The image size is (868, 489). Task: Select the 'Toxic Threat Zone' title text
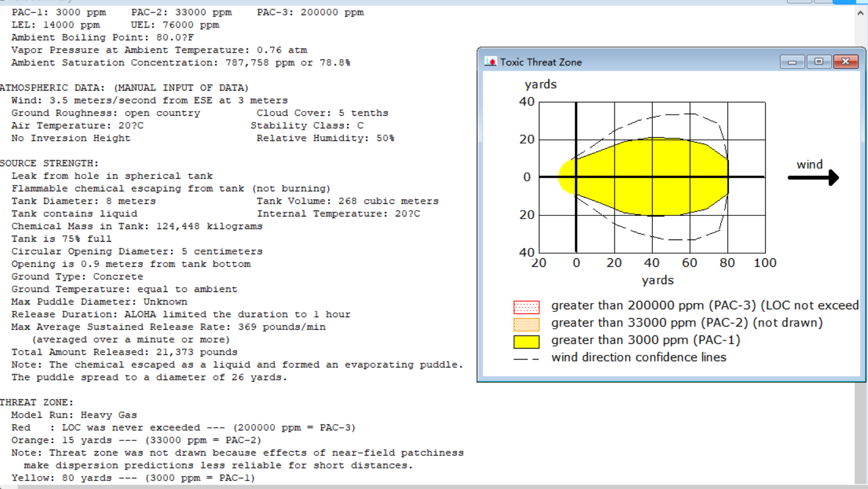pos(541,62)
